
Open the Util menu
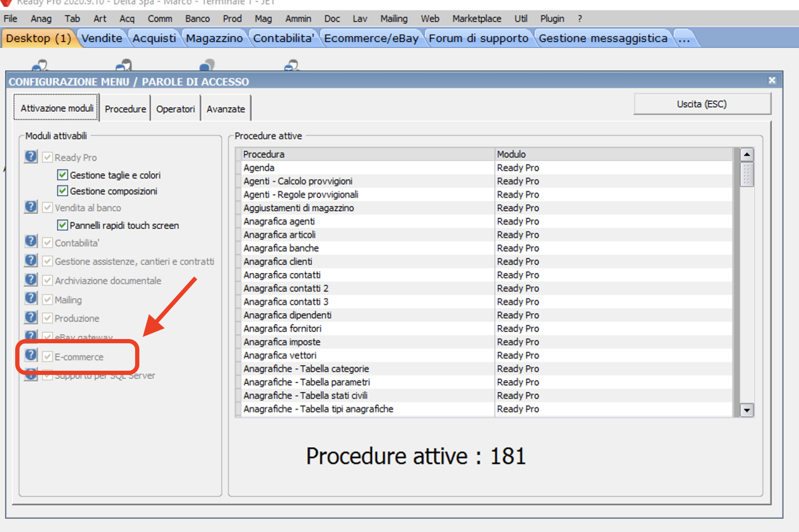[x=521, y=19]
